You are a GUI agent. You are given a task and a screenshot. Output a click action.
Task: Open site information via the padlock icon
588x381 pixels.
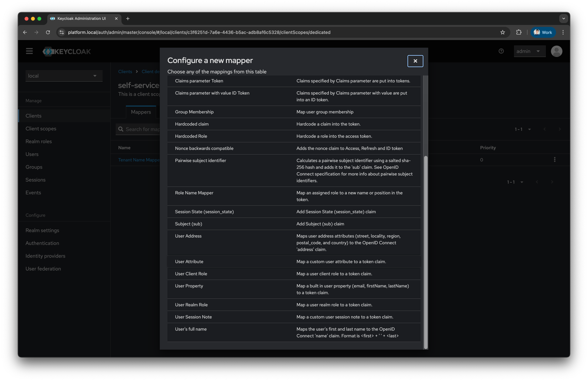pos(61,32)
